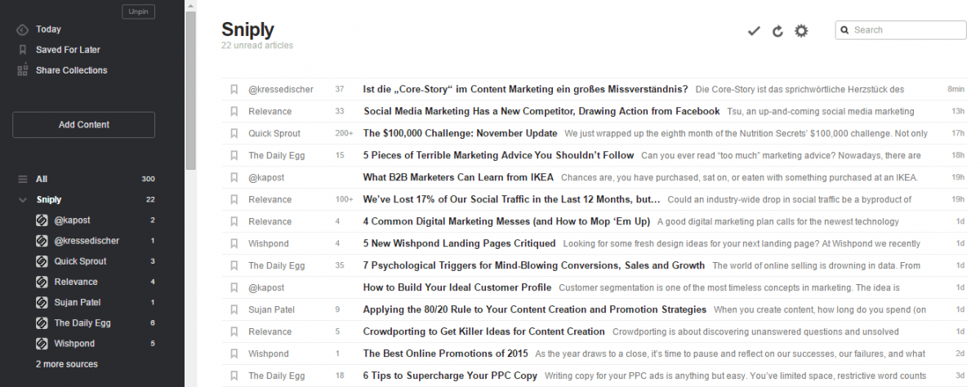Image resolution: width=980 pixels, height=387 pixels.
Task: Open the settings gear icon
Action: click(801, 31)
